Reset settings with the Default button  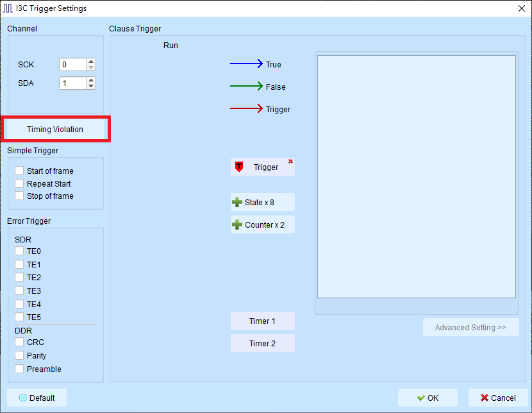point(37,398)
